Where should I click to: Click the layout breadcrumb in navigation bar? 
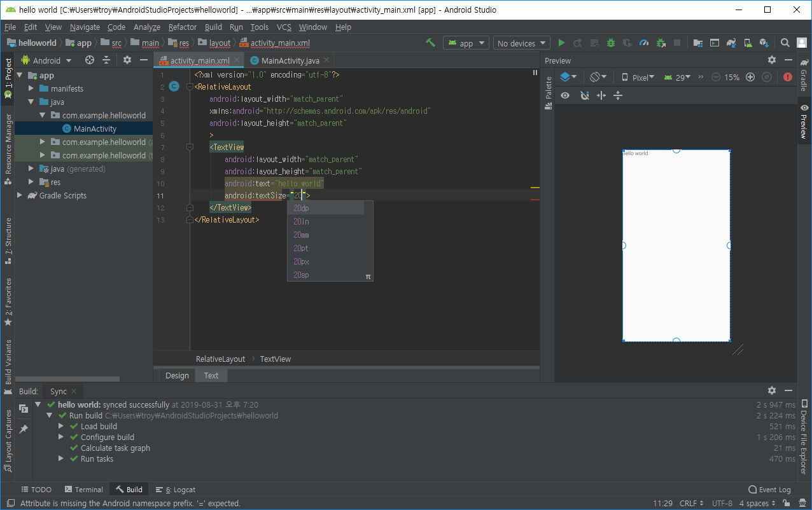coord(214,43)
